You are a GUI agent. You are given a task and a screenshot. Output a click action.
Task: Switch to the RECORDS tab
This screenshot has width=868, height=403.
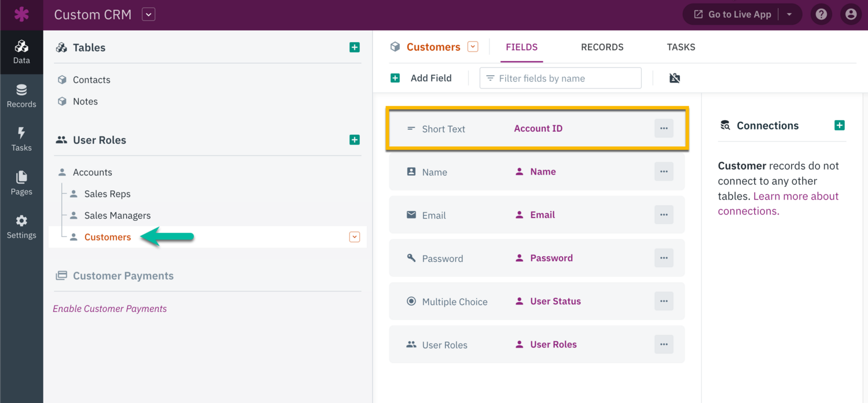[x=602, y=47]
